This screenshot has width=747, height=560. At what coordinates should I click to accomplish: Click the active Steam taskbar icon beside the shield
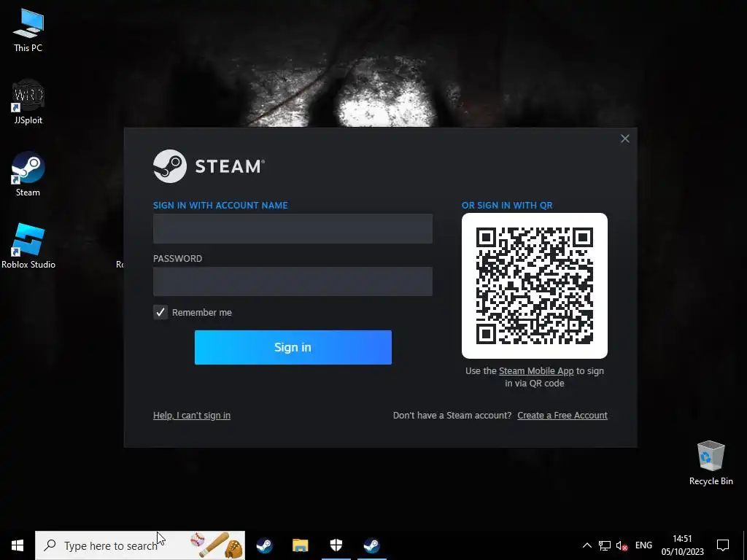371,545
